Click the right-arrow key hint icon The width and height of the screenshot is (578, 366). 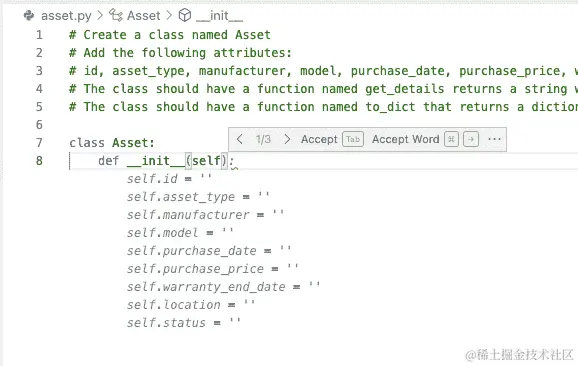click(x=471, y=139)
